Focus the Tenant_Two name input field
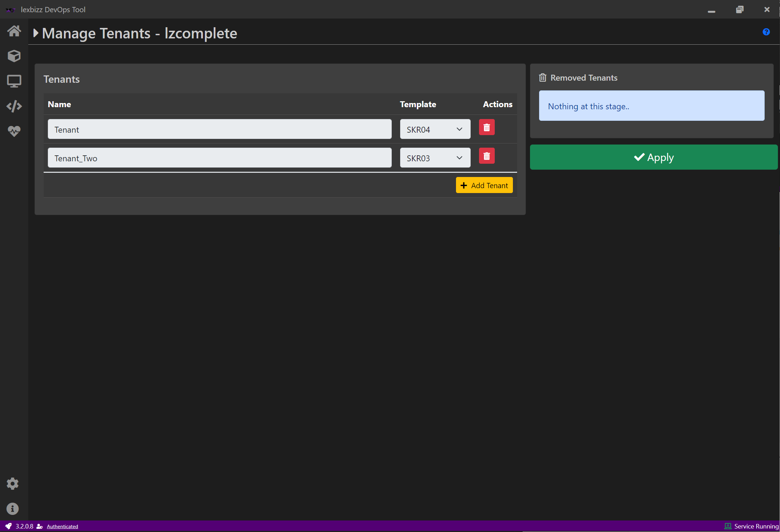Image resolution: width=780 pixels, height=532 pixels. coord(220,158)
